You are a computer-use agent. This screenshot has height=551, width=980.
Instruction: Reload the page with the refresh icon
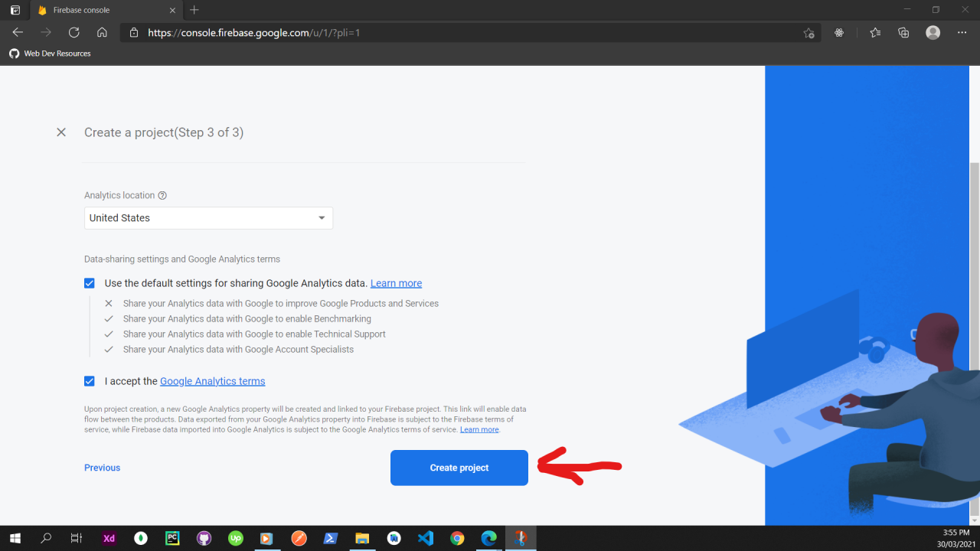pos(73,33)
